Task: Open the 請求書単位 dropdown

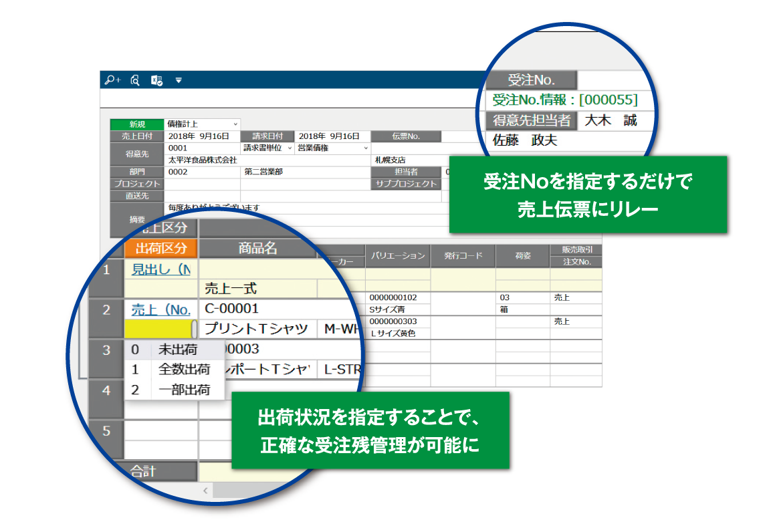Action: coord(290,148)
